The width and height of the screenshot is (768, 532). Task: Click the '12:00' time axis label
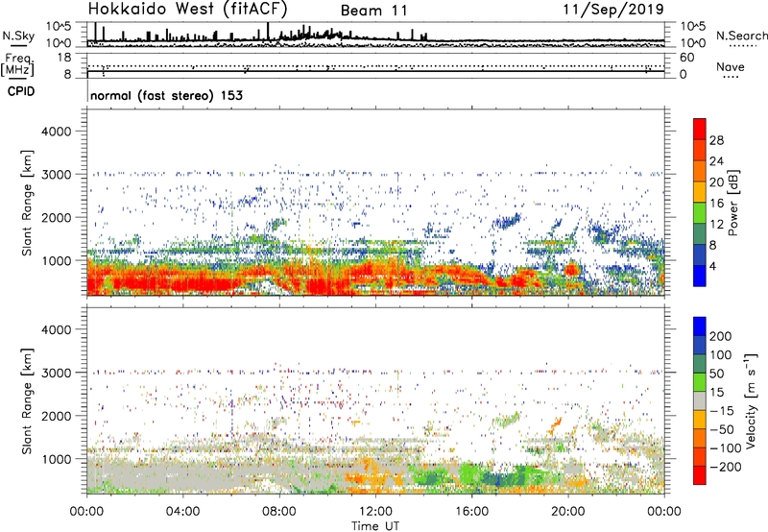point(375,512)
